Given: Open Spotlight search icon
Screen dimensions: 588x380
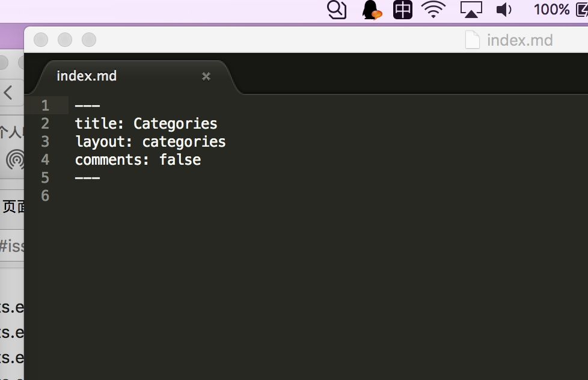Looking at the screenshot, I should (x=337, y=10).
